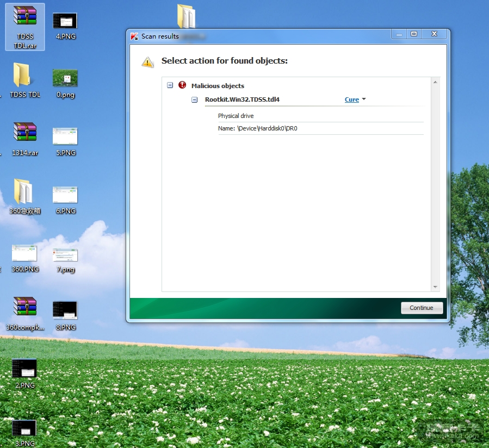Click the results list scroll-down arrow
489x448 pixels.
[x=435, y=287]
